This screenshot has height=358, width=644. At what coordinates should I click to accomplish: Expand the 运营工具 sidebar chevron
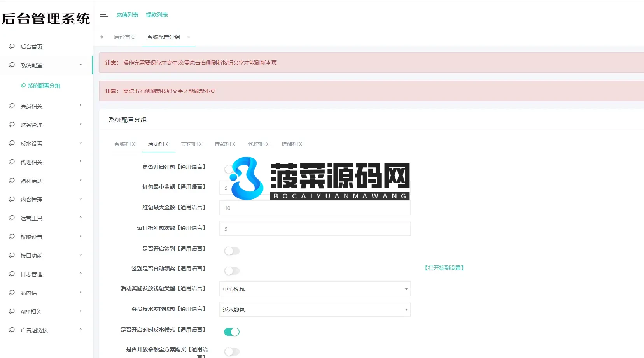point(81,217)
